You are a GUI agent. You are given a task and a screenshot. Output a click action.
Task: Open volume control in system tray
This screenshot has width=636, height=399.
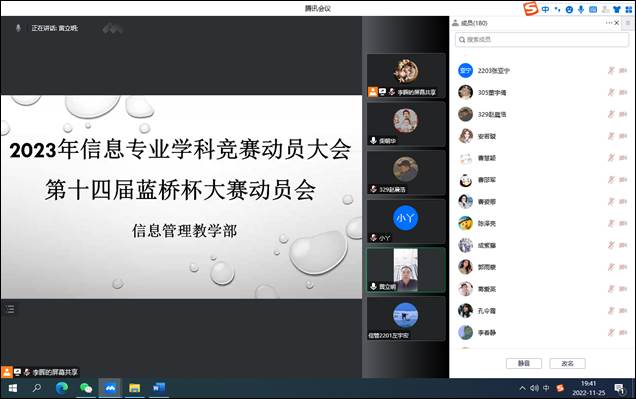(x=534, y=388)
